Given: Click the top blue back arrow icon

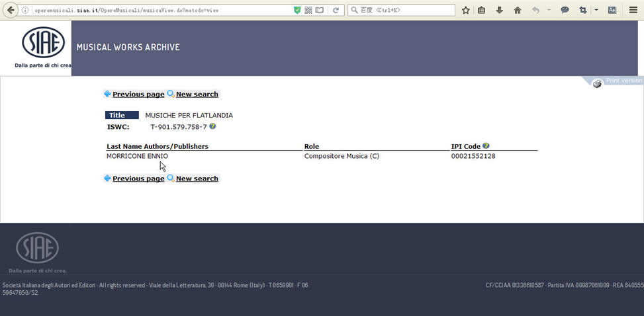Looking at the screenshot, I should click(x=108, y=94).
